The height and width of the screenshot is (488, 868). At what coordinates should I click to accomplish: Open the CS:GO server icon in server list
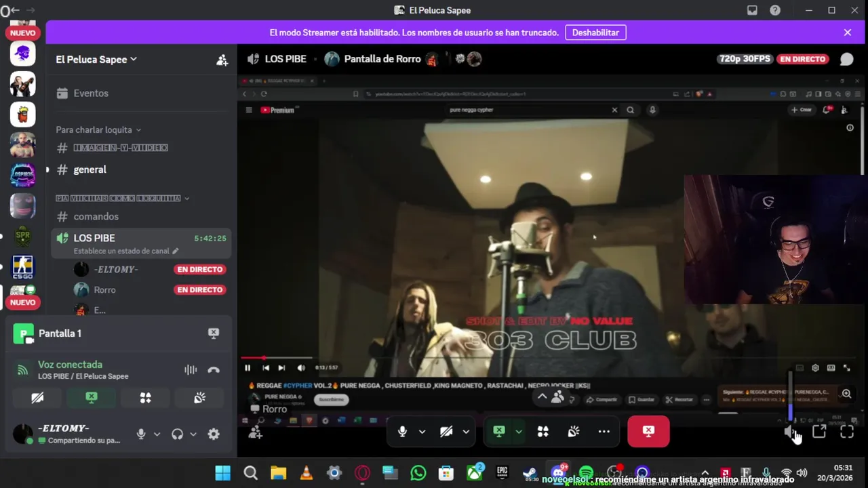tap(22, 266)
